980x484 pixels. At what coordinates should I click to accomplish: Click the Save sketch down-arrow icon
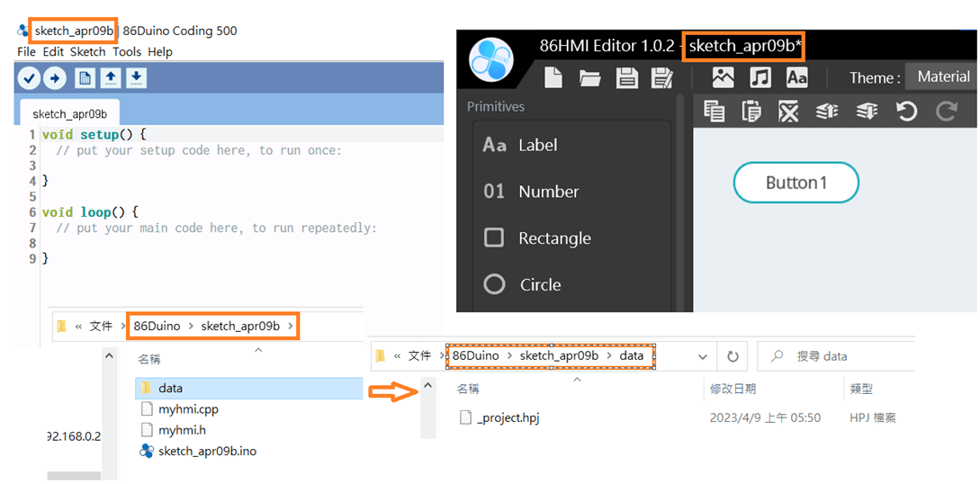136,79
